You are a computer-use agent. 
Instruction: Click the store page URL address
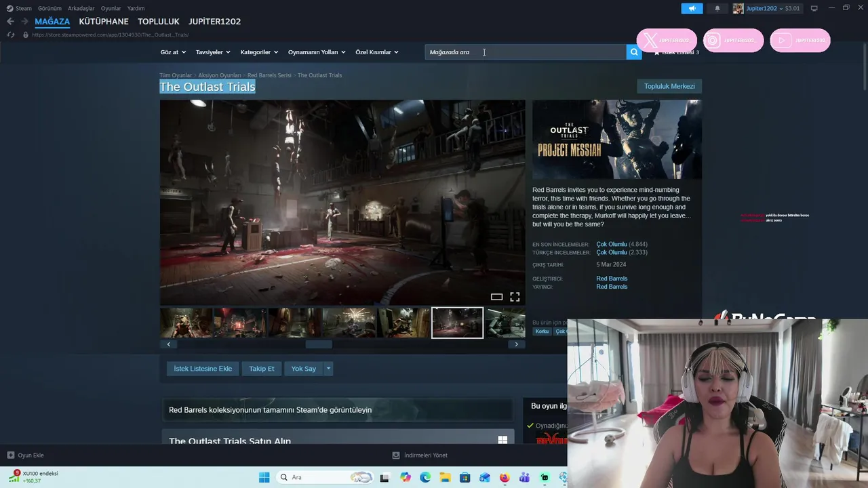(x=110, y=35)
